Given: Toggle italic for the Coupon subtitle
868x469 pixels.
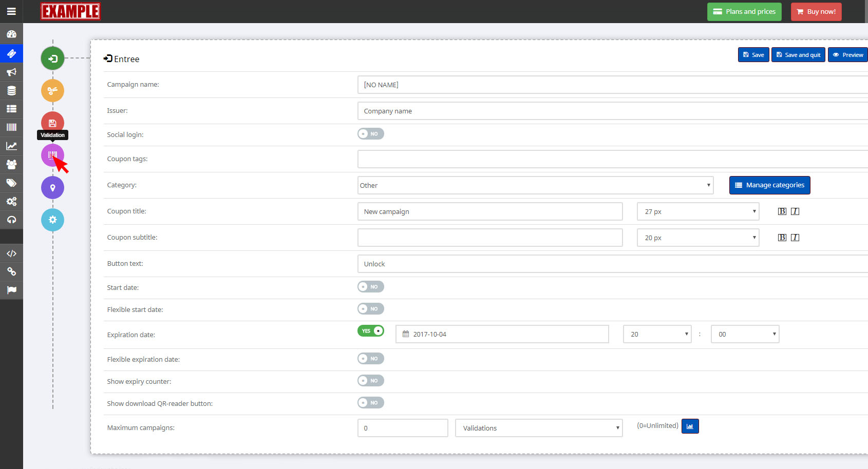Looking at the screenshot, I should pyautogui.click(x=795, y=238).
